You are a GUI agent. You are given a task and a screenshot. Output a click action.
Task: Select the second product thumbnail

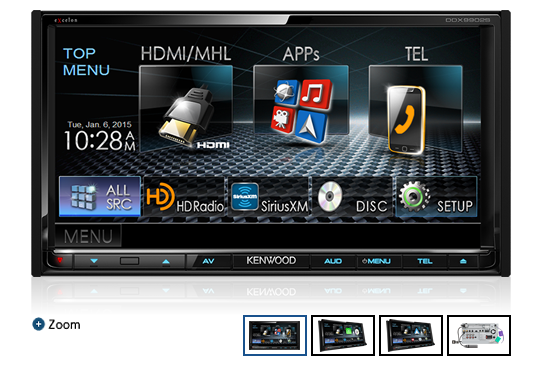[x=343, y=335]
